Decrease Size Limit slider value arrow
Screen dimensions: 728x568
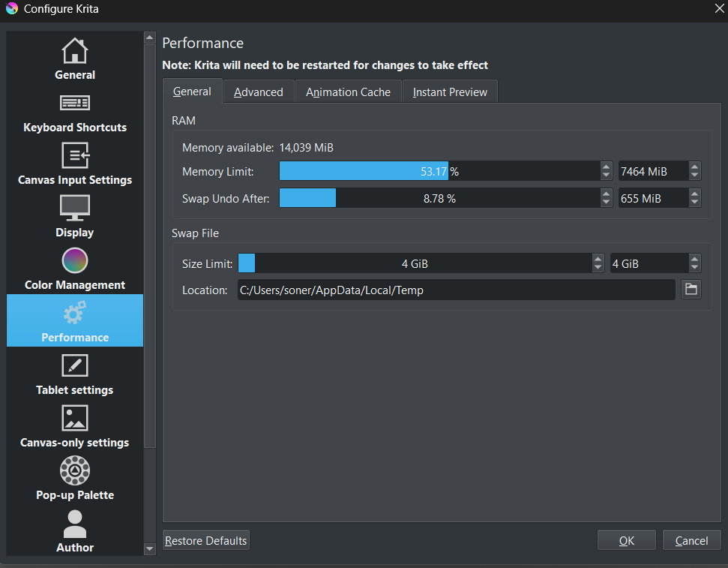pyautogui.click(x=598, y=268)
